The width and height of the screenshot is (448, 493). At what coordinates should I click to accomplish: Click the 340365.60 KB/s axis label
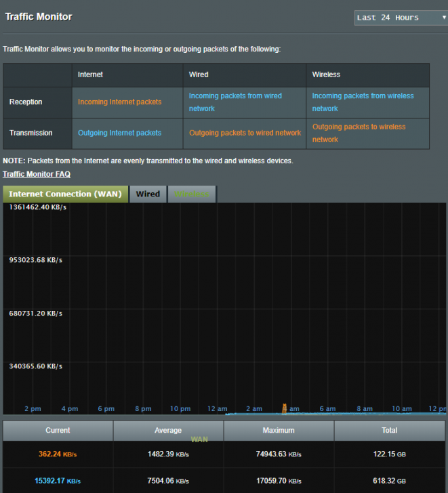point(35,366)
